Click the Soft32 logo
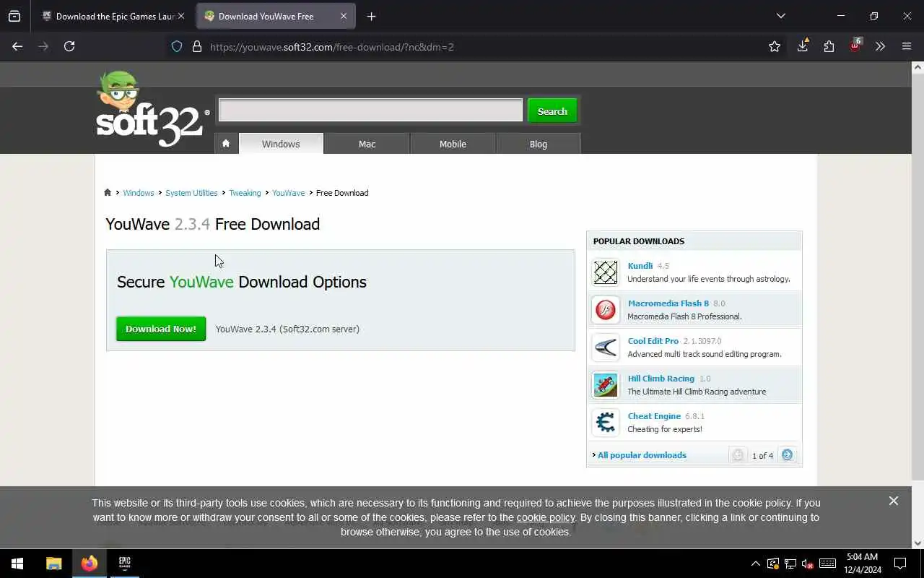The image size is (924, 578). pyautogui.click(x=152, y=109)
